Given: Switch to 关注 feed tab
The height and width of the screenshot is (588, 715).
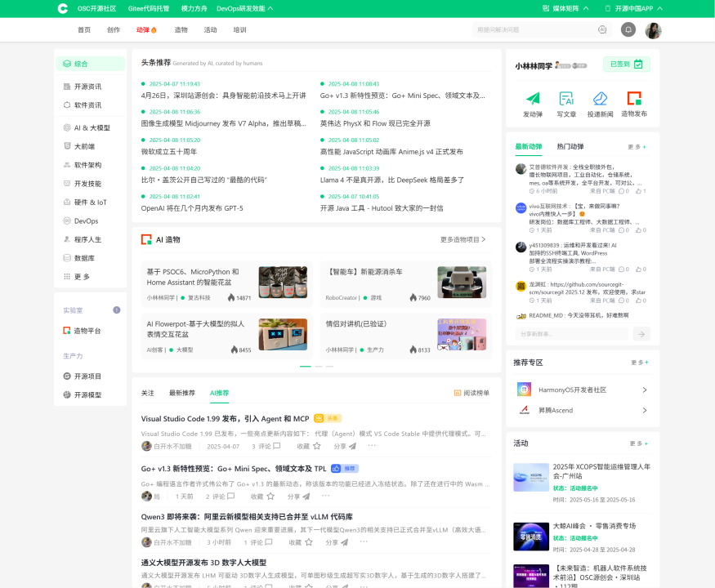Looking at the screenshot, I should (x=148, y=393).
